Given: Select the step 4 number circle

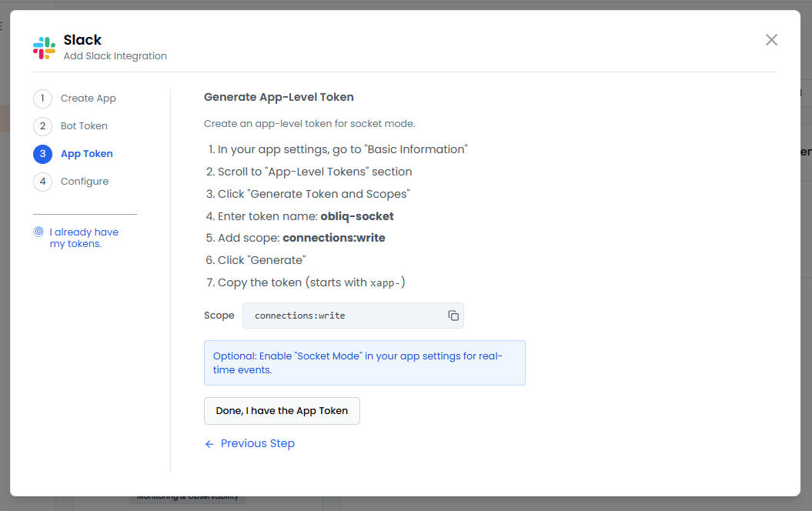Looking at the screenshot, I should point(42,182).
